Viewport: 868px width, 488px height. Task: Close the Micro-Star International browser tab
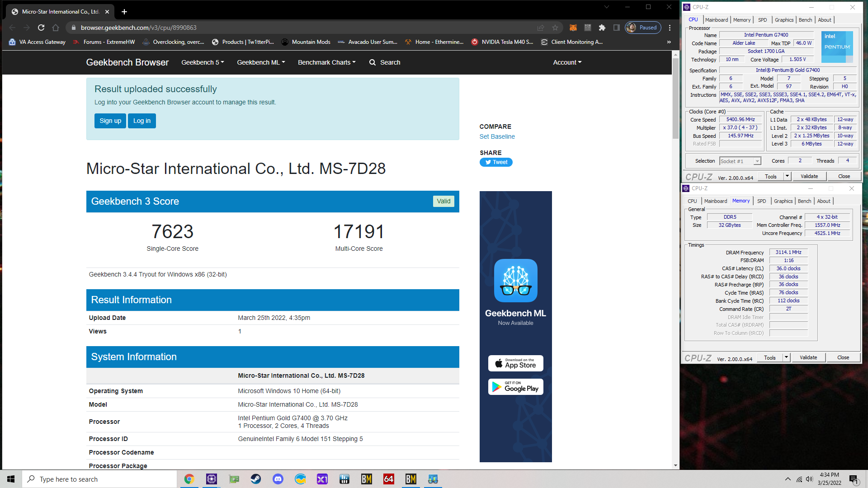[x=107, y=12]
